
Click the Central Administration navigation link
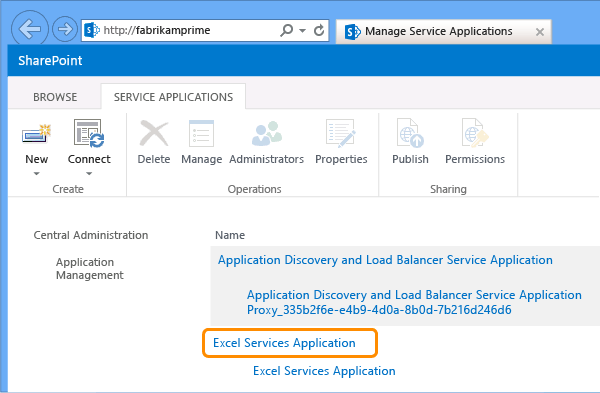click(91, 235)
